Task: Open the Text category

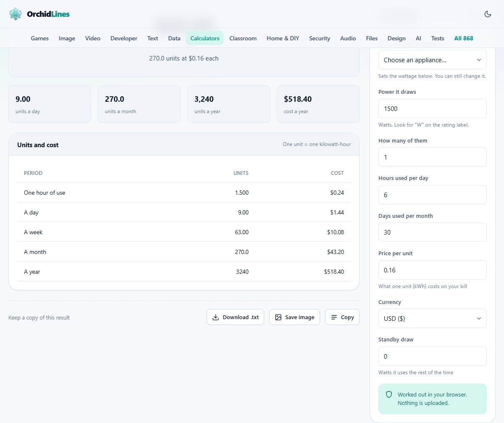Action: pyautogui.click(x=153, y=38)
